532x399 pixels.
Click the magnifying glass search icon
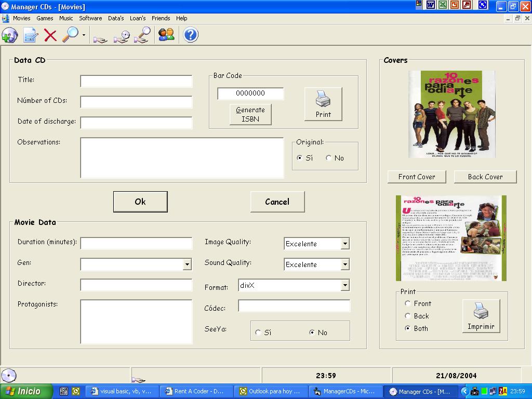tap(70, 35)
